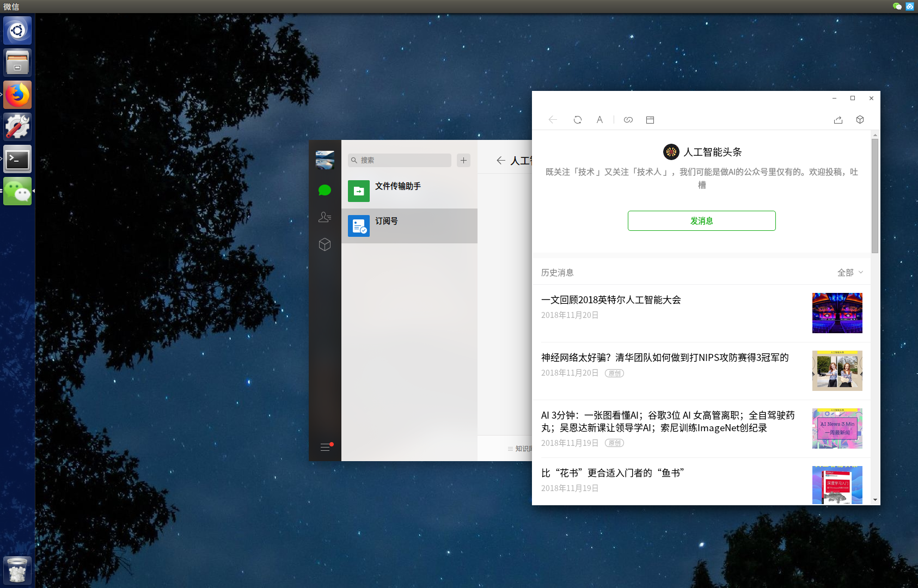Click the 人工智能头条 account name
The height and width of the screenshot is (588, 918).
(x=713, y=152)
